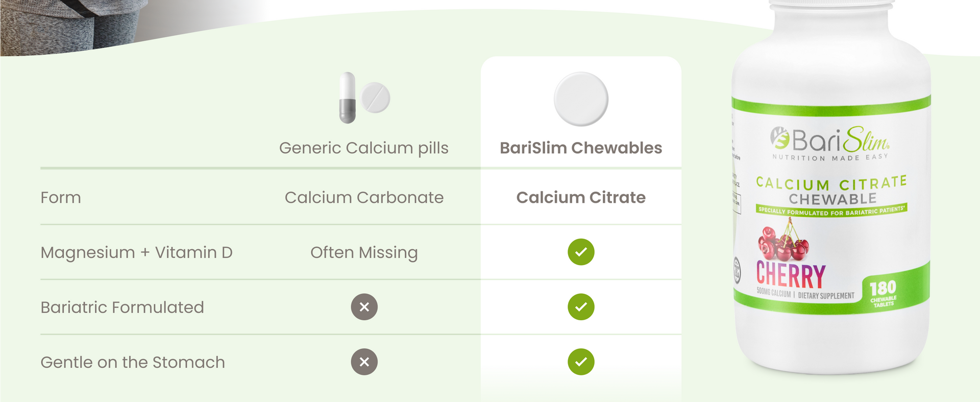Click the Calcium Carbonate cell text
The width and height of the screenshot is (980, 402).
[364, 198]
